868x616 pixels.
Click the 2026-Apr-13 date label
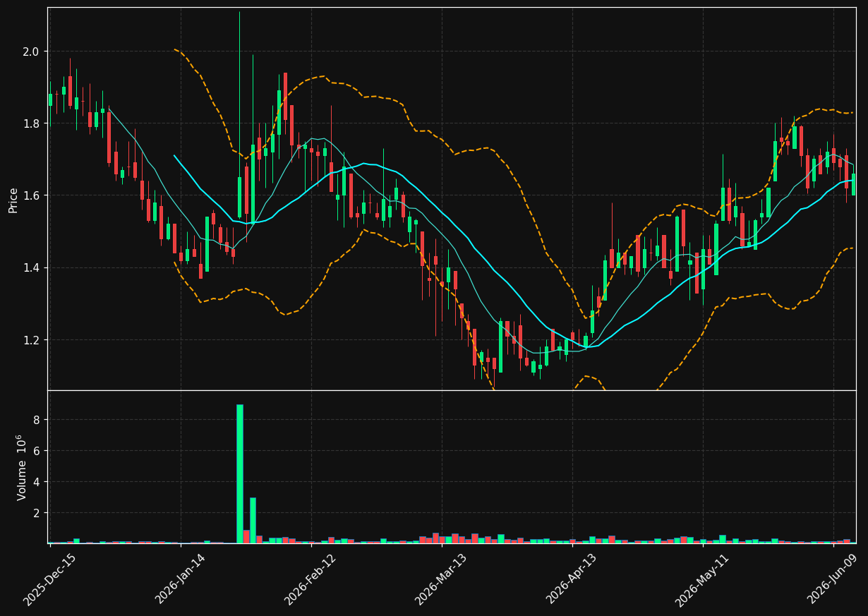coord(572,579)
